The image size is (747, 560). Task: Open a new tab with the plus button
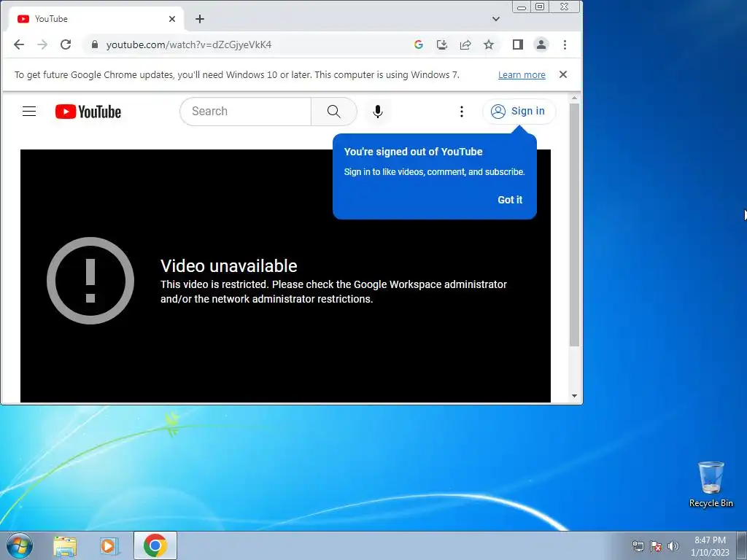pos(200,19)
